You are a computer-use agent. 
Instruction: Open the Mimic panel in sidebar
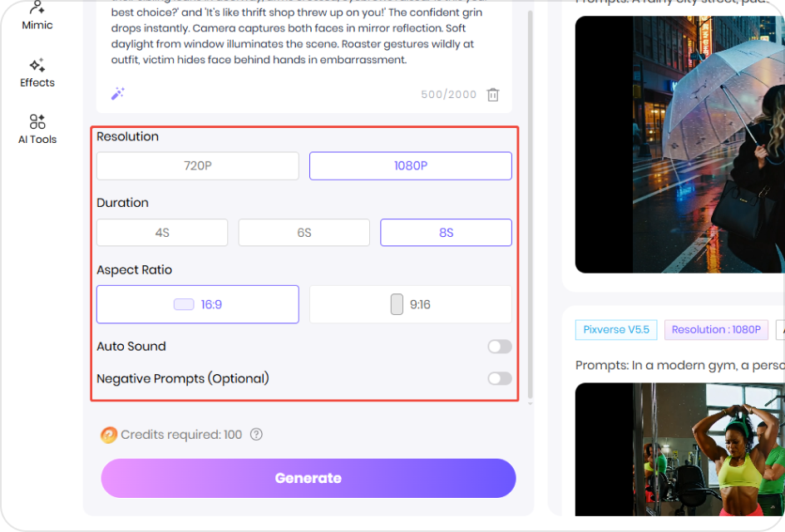click(37, 18)
